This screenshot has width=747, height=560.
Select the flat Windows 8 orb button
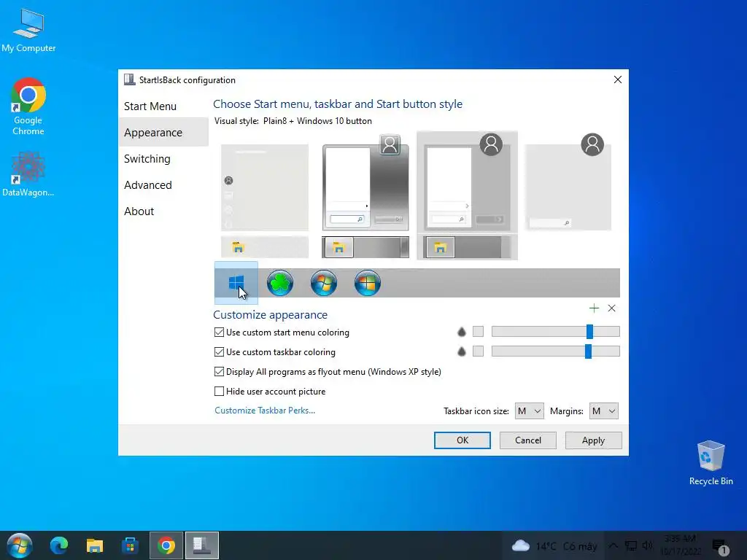coord(368,283)
